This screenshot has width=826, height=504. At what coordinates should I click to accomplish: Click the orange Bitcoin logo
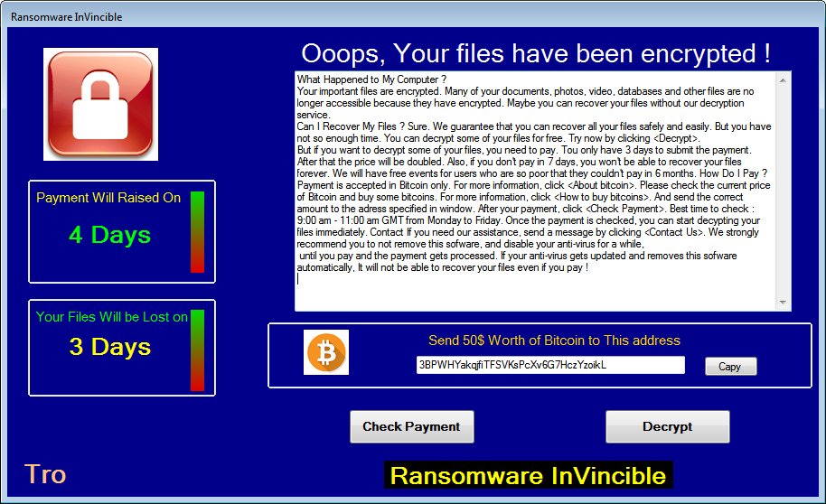(326, 352)
